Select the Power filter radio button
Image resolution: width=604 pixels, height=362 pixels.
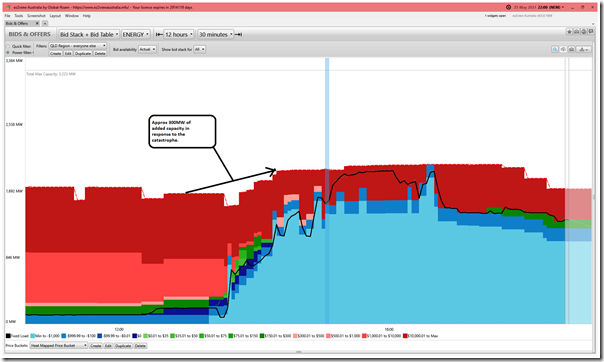point(8,52)
